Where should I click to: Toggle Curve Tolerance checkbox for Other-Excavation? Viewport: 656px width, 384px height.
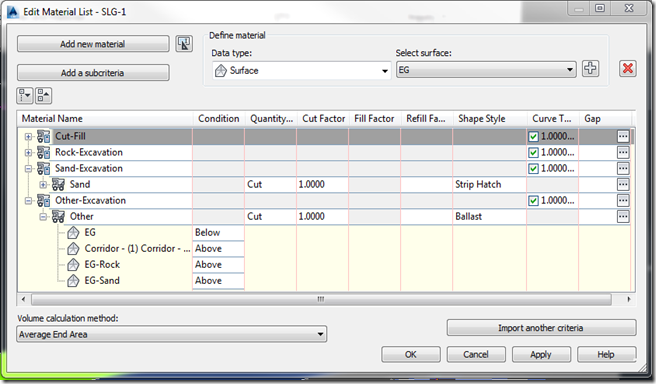[x=533, y=201]
